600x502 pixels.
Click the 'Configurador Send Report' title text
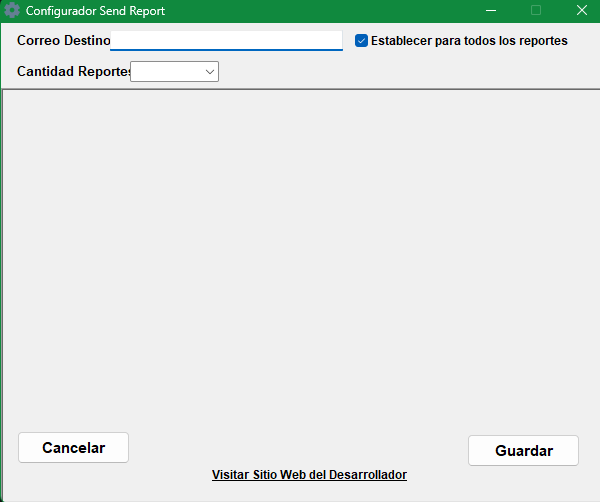point(96,11)
